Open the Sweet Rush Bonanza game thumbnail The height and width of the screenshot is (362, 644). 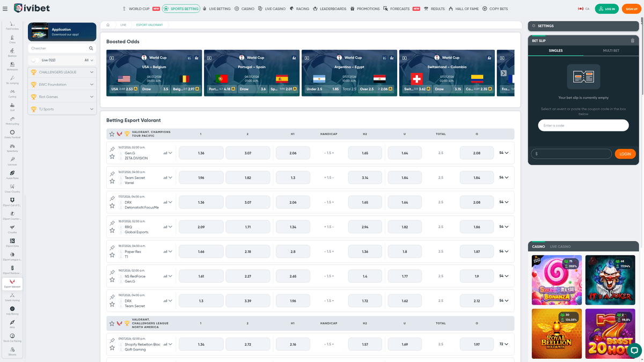(557, 280)
